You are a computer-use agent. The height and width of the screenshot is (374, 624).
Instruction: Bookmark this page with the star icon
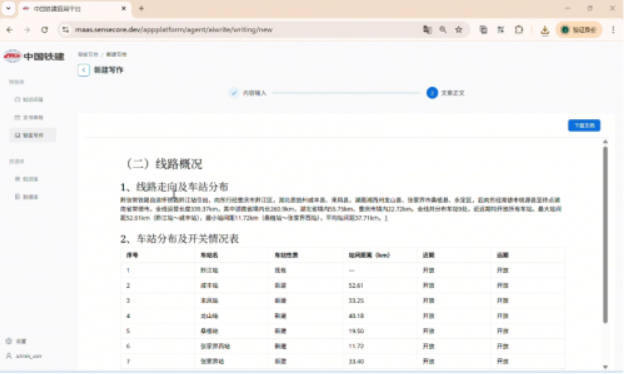click(459, 29)
